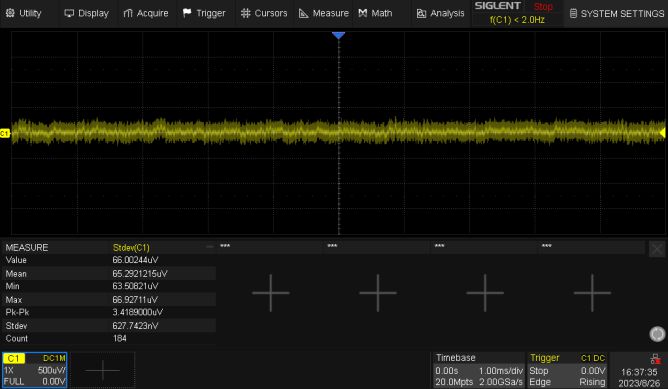The image size is (668, 389).
Task: Open the Cursors menu
Action: tap(264, 13)
